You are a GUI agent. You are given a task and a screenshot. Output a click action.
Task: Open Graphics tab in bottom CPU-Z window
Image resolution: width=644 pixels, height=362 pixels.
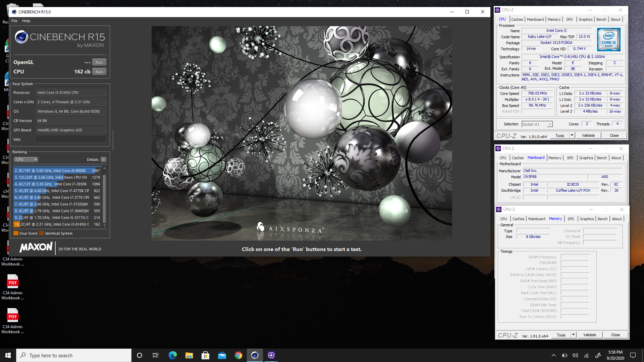pos(587,219)
